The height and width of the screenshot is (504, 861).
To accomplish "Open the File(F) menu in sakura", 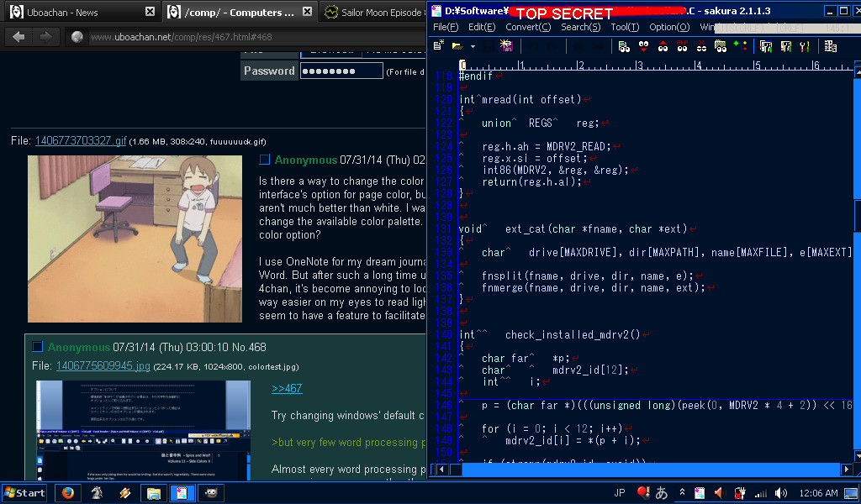I will pyautogui.click(x=446, y=27).
